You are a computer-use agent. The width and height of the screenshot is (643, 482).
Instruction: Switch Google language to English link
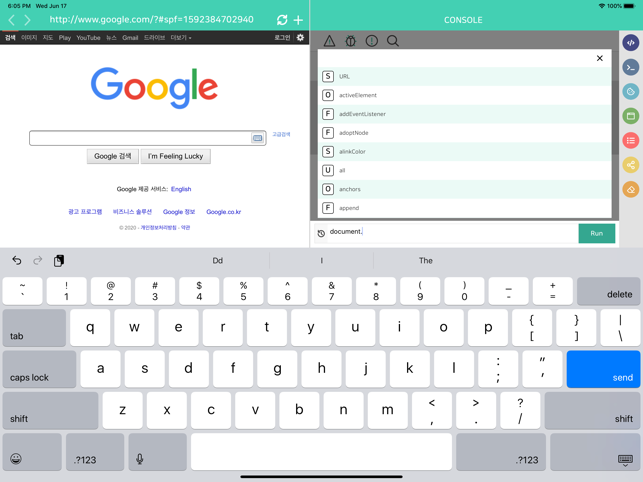pos(181,189)
